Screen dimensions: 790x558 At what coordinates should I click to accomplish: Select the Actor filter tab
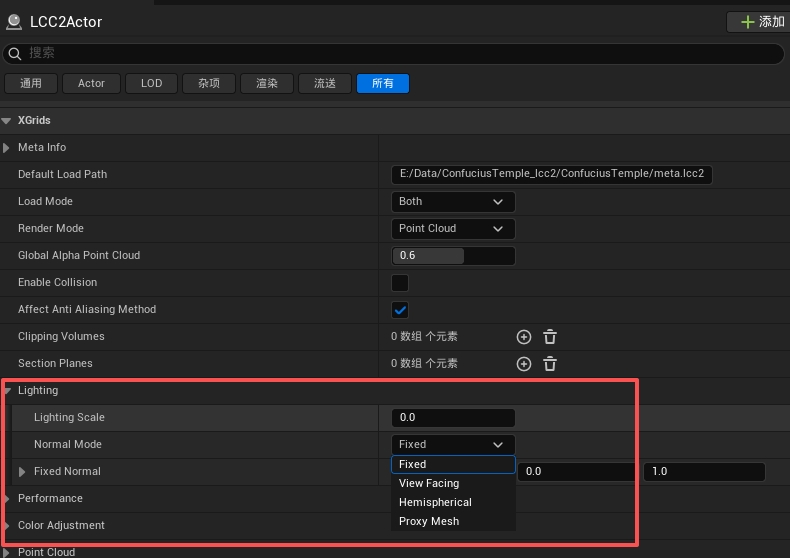pyautogui.click(x=91, y=84)
